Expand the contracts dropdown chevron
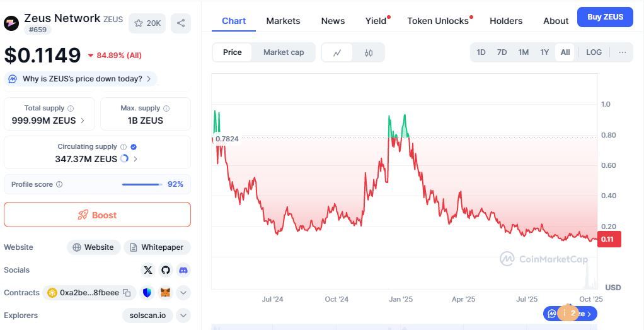This screenshot has width=644, height=330. [183, 293]
